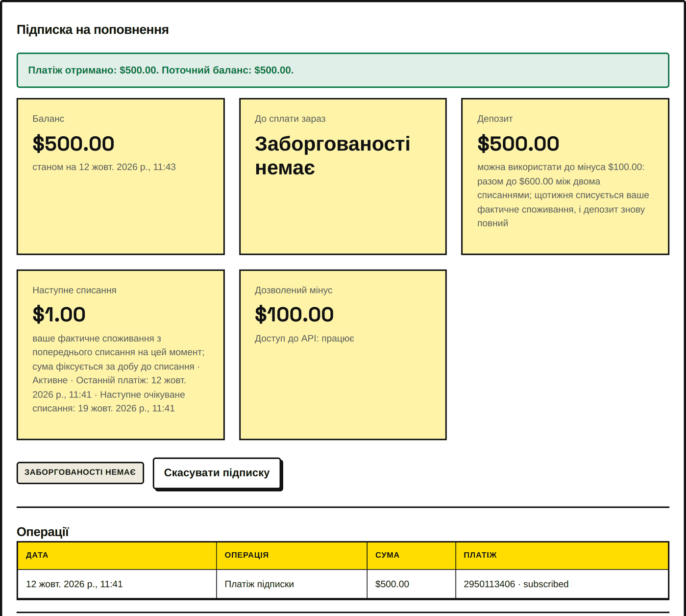
Task: Click the deposit description starting "можна використати до мінуса"
Action: coord(563,195)
